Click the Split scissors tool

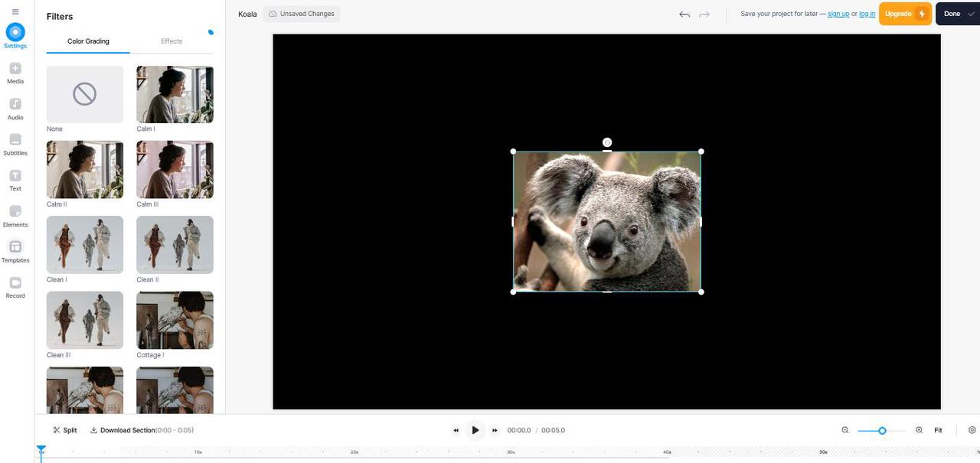coord(65,430)
